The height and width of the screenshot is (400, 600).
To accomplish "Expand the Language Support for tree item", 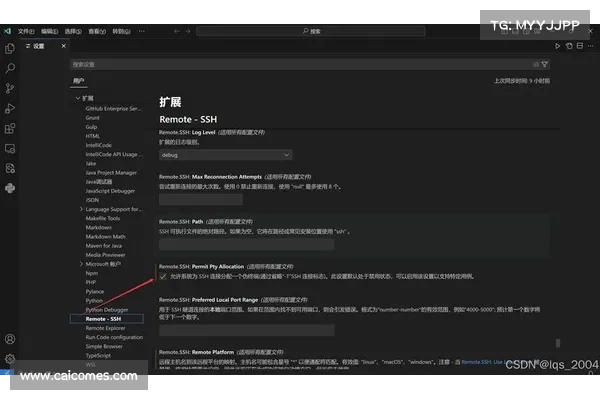I will coord(81,209).
